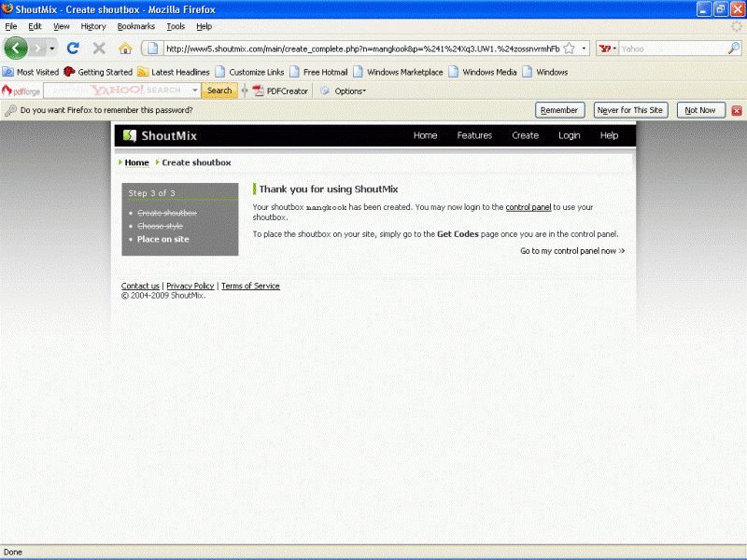Click the stop loading X icon
Image resolution: width=747 pixels, height=560 pixels.
(x=99, y=49)
